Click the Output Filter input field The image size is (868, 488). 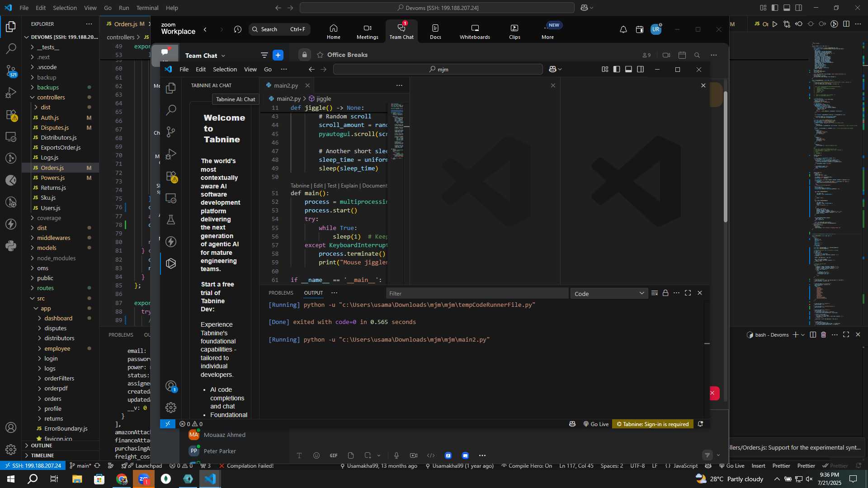click(x=477, y=294)
